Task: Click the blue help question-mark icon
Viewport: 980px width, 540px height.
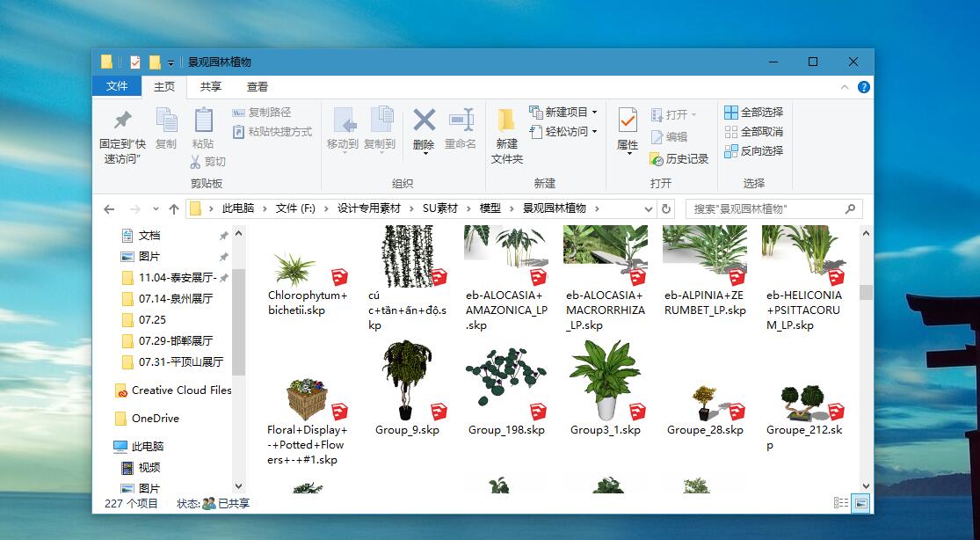Action: (864, 87)
